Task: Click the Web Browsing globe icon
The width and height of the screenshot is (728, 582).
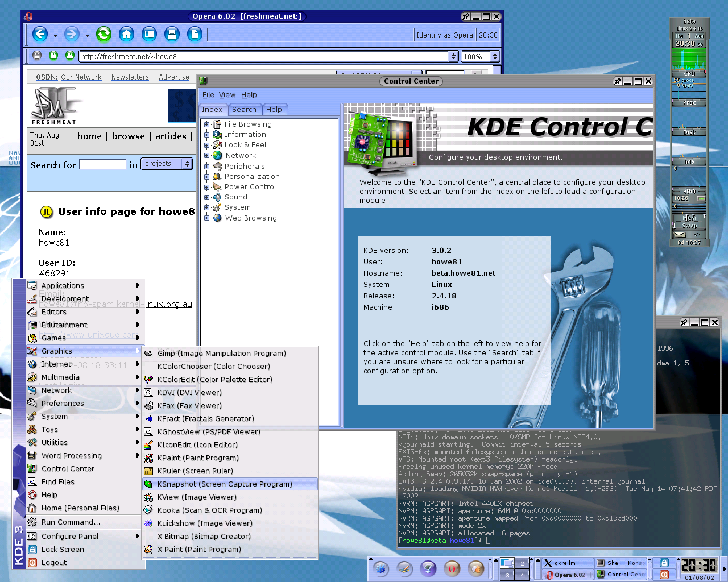Action: tap(217, 218)
